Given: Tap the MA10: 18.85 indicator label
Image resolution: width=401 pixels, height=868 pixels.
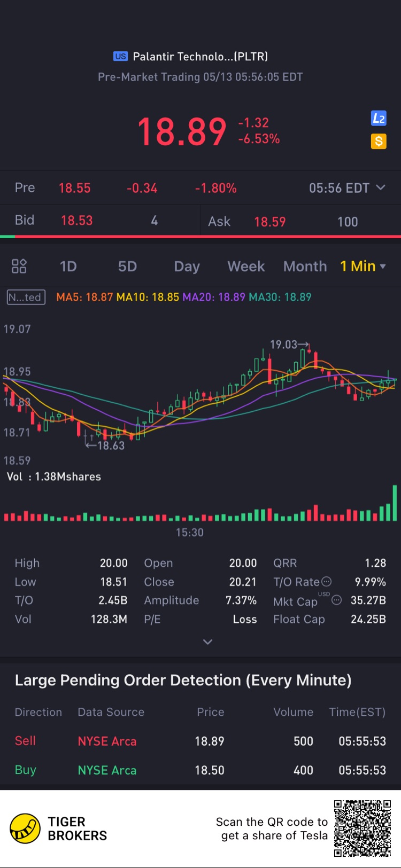Looking at the screenshot, I should (148, 297).
